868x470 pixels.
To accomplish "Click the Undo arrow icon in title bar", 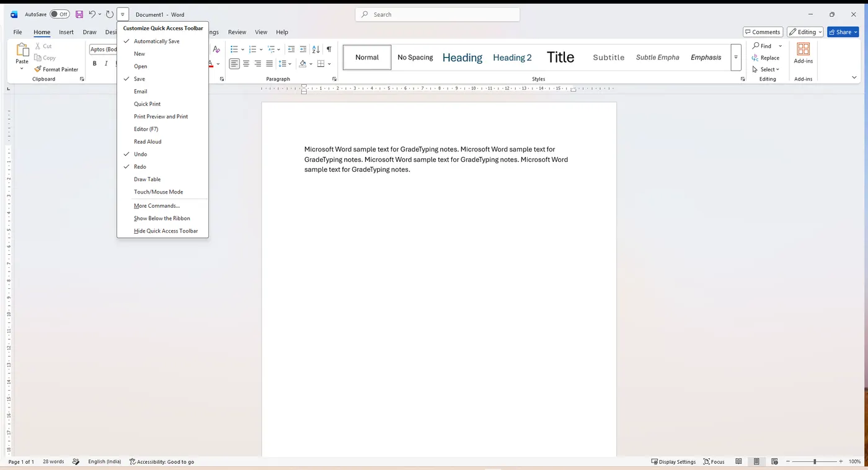I will [92, 14].
